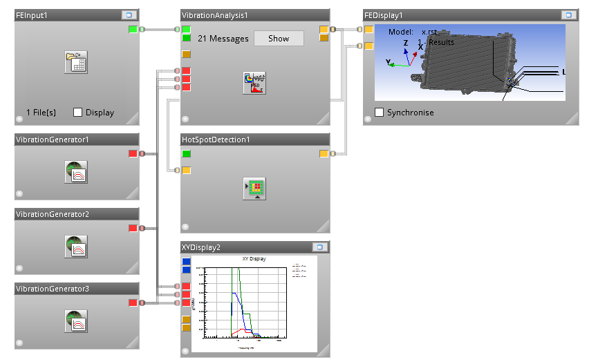
Task: Click the XY Display plot thumbnail
Action: [254, 303]
